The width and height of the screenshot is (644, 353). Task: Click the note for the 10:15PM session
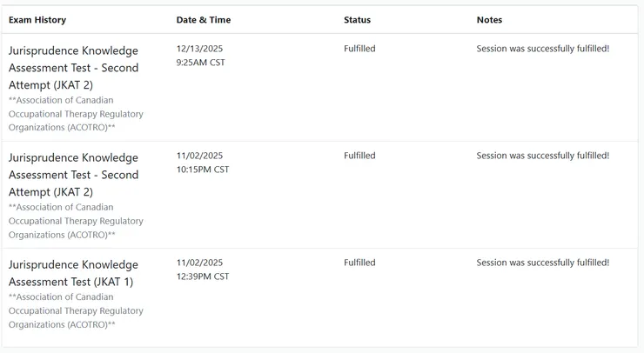[542, 156]
